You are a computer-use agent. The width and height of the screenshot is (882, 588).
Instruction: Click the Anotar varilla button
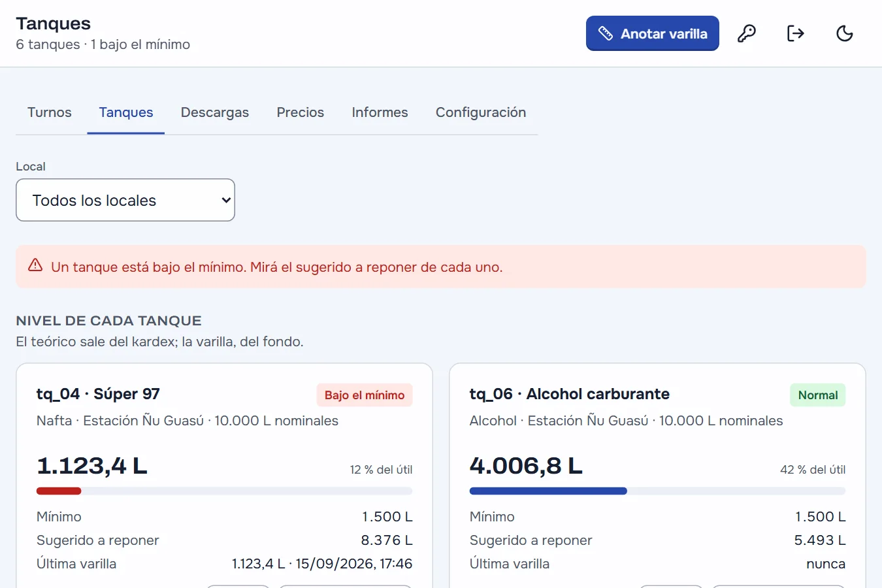(x=653, y=33)
